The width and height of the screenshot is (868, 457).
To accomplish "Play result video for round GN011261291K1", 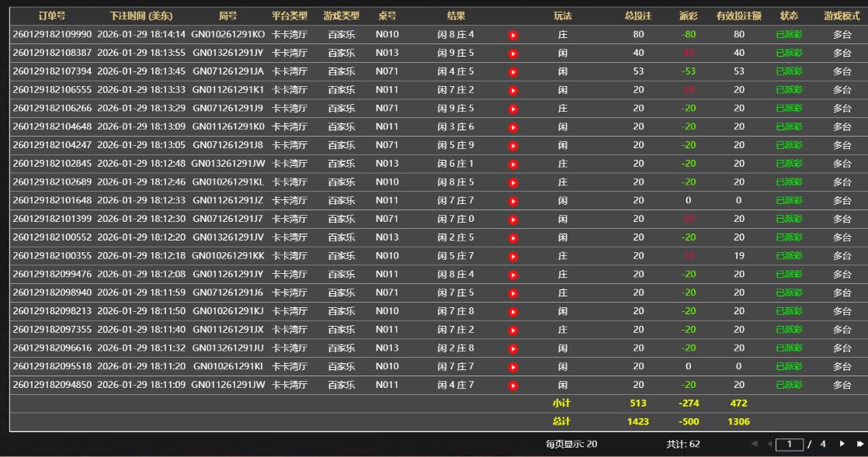I will [512, 90].
